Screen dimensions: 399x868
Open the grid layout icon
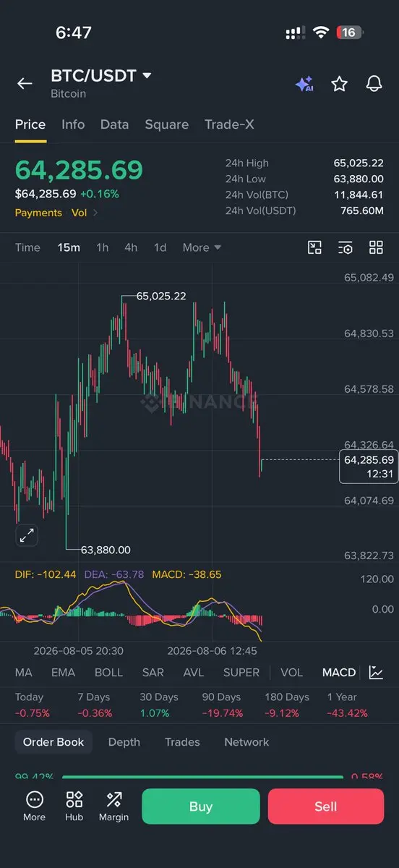click(x=376, y=247)
